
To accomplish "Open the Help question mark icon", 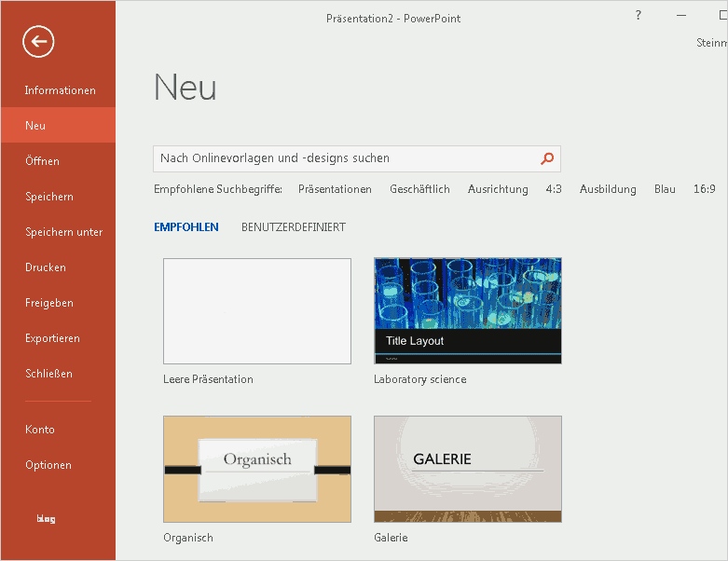I will [639, 15].
